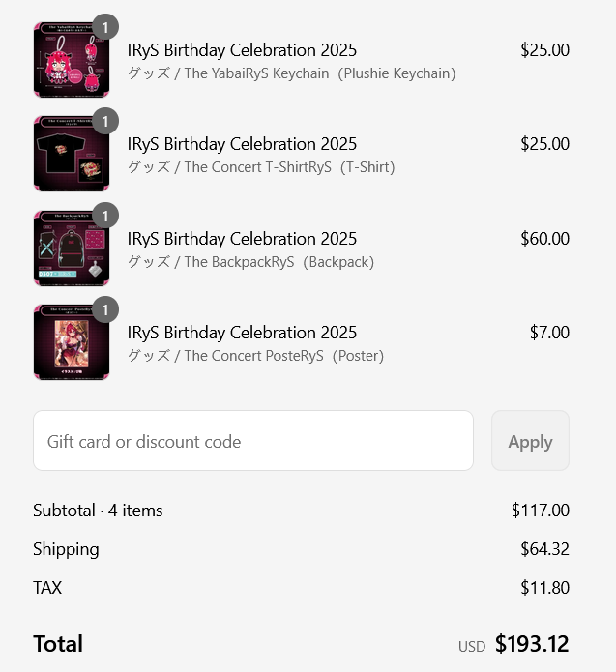Click the Concert T-ShirtRyS product thumbnail
Screen dimensions: 616x672
pos(71,155)
